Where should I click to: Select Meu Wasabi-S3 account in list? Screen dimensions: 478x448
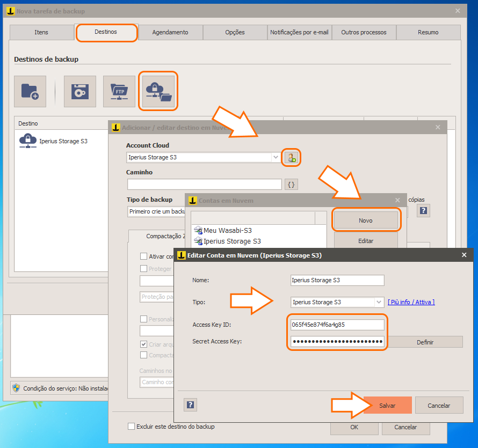click(x=227, y=231)
